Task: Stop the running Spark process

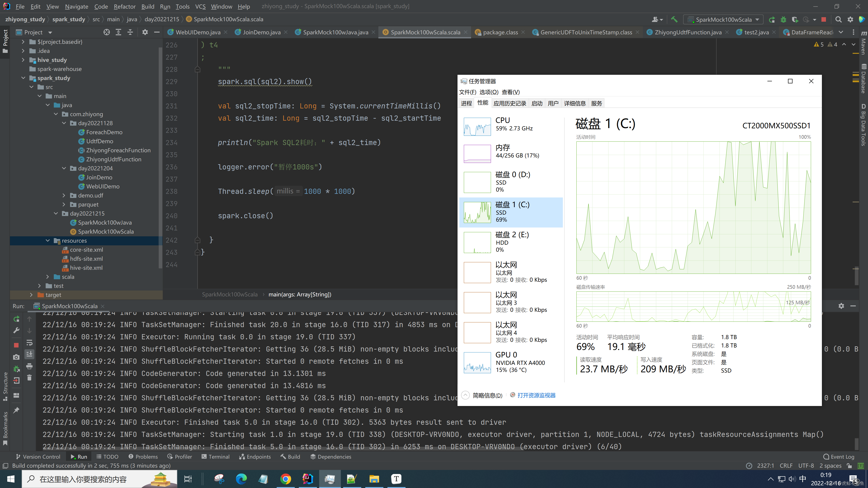Action: (16, 345)
